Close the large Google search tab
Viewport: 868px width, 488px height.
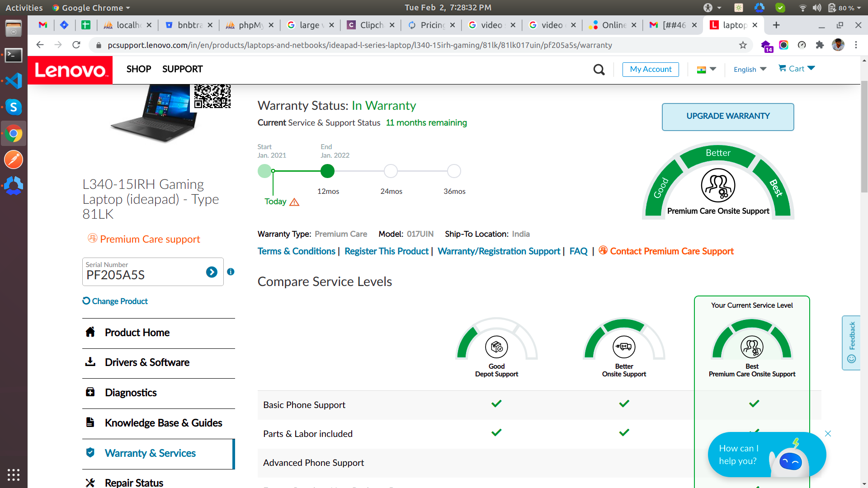[x=331, y=25]
